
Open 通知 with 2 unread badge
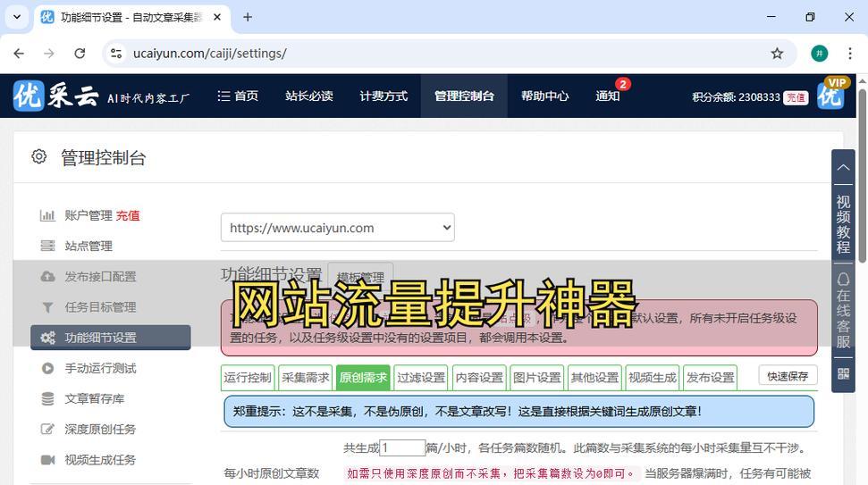click(x=607, y=96)
